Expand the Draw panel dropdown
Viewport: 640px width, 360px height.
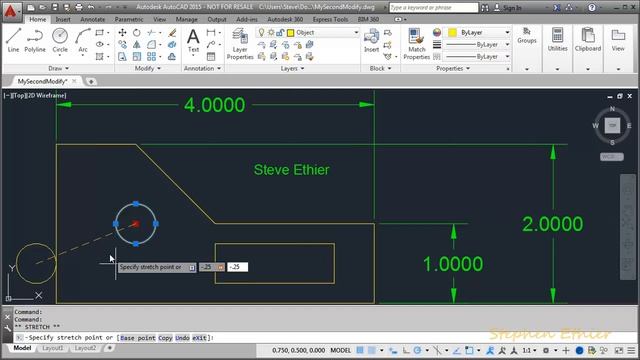tap(59, 69)
